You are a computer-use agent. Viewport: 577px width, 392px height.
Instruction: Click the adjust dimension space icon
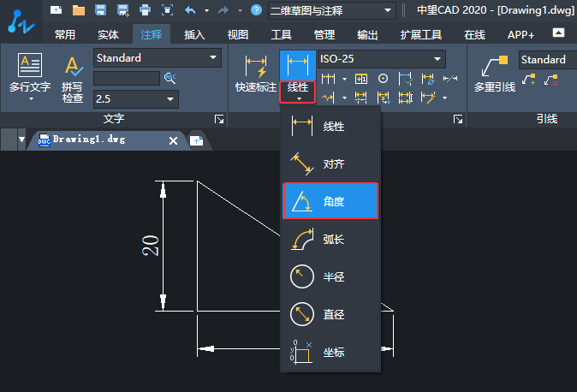[405, 98]
